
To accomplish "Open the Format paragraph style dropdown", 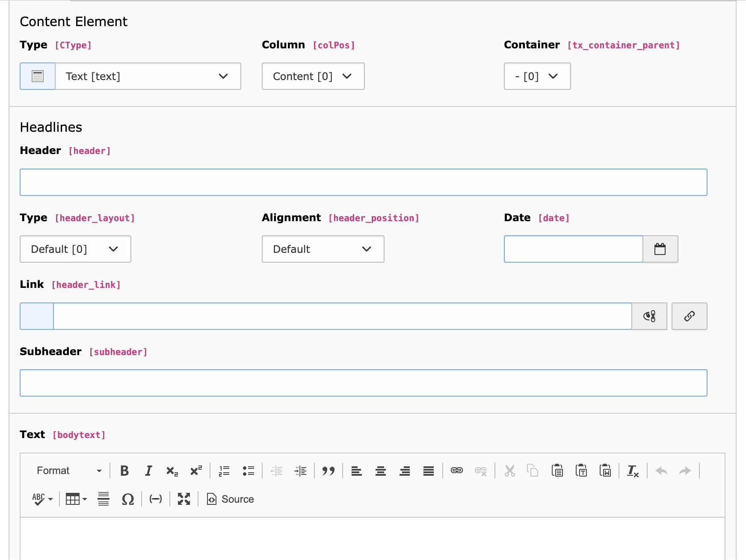I will point(69,471).
